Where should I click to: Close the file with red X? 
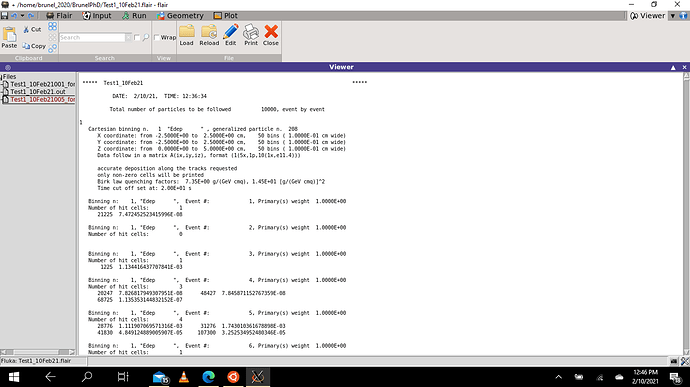pyautogui.click(x=271, y=35)
